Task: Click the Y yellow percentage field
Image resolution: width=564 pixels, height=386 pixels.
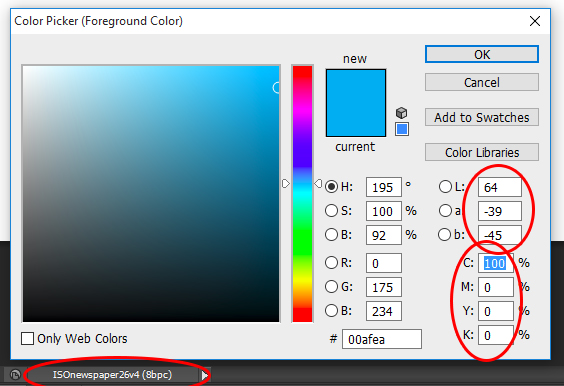Action: [x=496, y=311]
